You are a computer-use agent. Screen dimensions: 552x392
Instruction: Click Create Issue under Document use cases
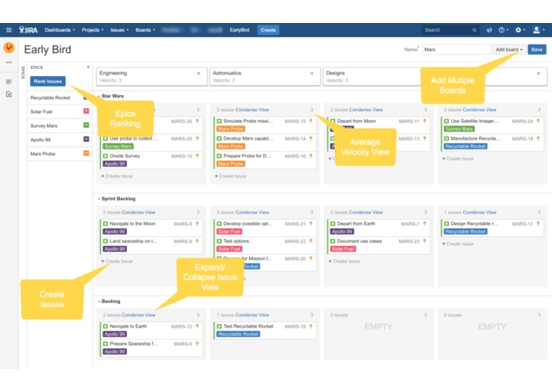[x=344, y=261]
